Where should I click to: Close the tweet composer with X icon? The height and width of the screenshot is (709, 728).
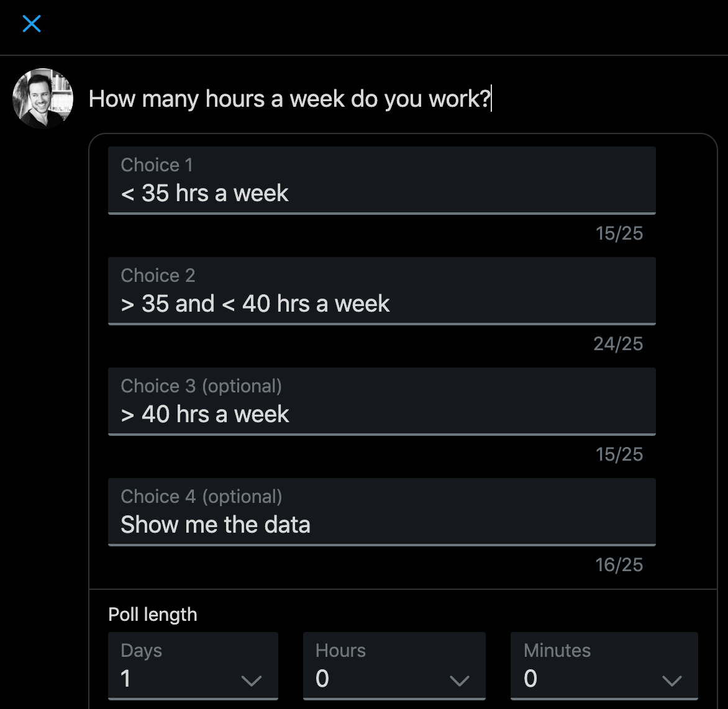pyautogui.click(x=32, y=24)
